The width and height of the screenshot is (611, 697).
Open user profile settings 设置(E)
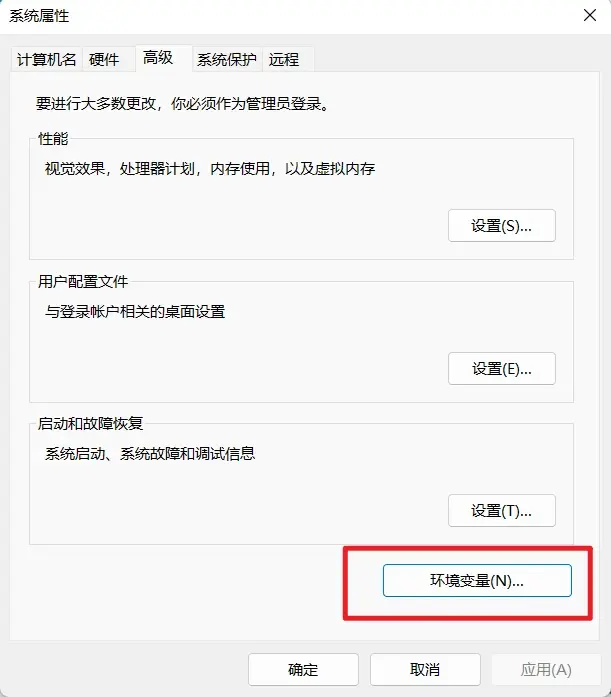coord(502,369)
